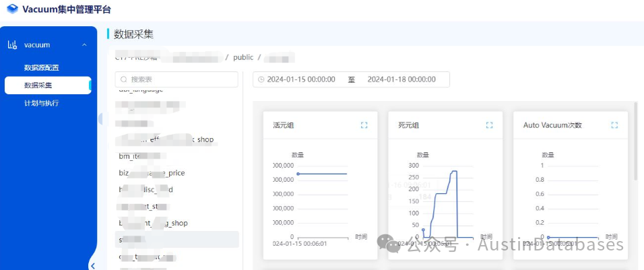
Task: Click the vacuum menu chart icon
Action: [13, 45]
